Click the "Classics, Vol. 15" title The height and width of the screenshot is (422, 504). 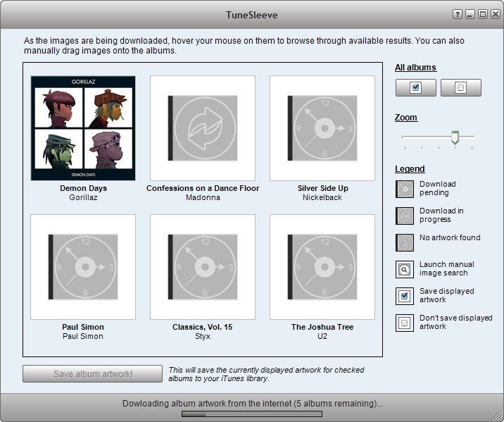pyautogui.click(x=203, y=327)
